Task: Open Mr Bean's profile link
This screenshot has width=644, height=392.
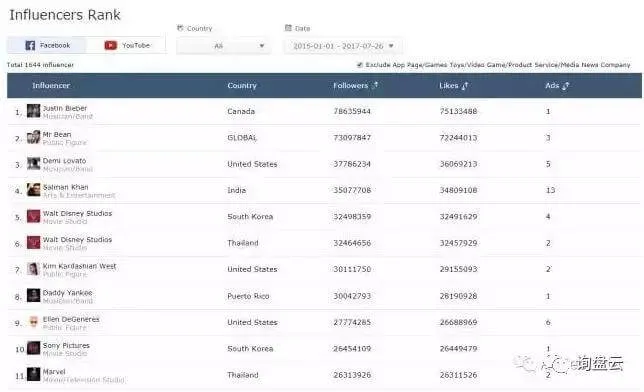Action: [x=57, y=134]
